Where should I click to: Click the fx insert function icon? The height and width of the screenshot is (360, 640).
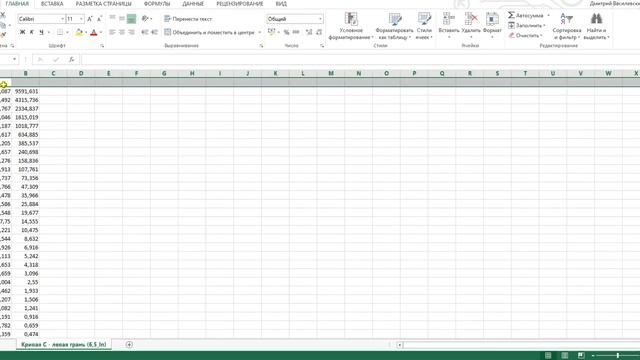click(71, 60)
